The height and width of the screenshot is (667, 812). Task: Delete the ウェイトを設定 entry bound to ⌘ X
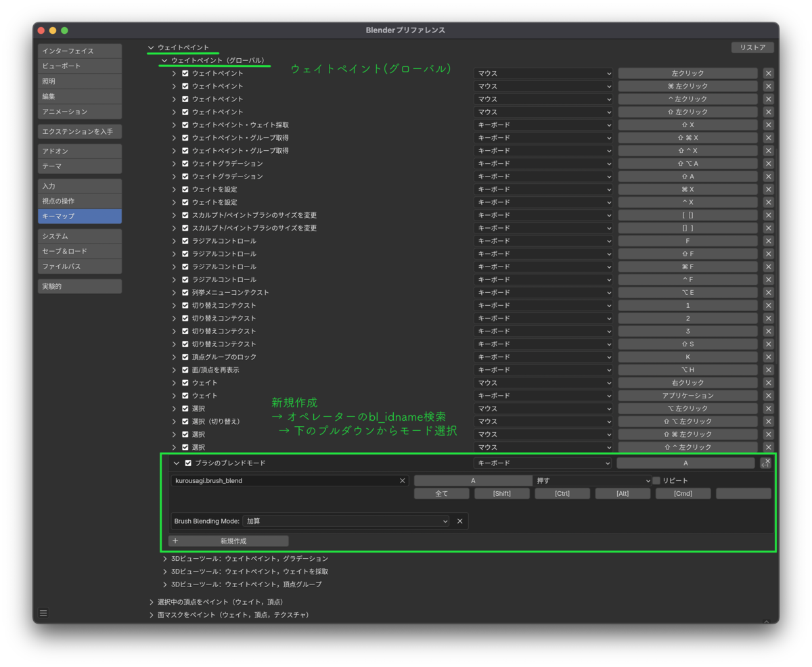(768, 189)
